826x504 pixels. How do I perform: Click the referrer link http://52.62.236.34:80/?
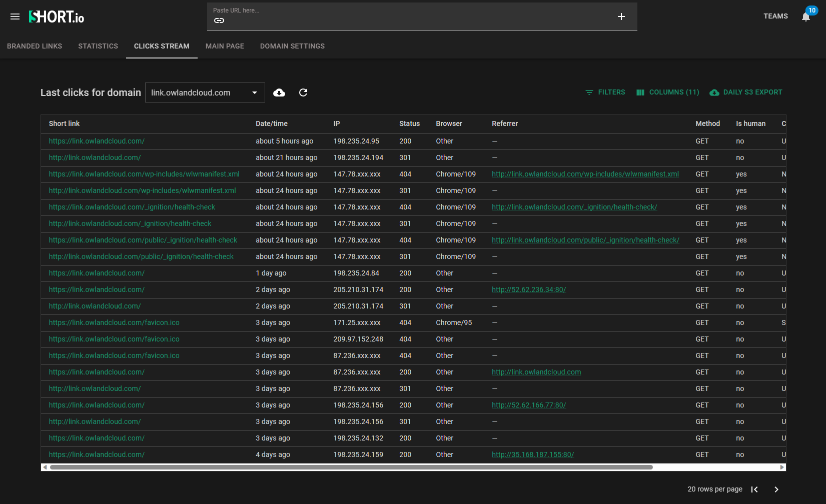coord(528,289)
